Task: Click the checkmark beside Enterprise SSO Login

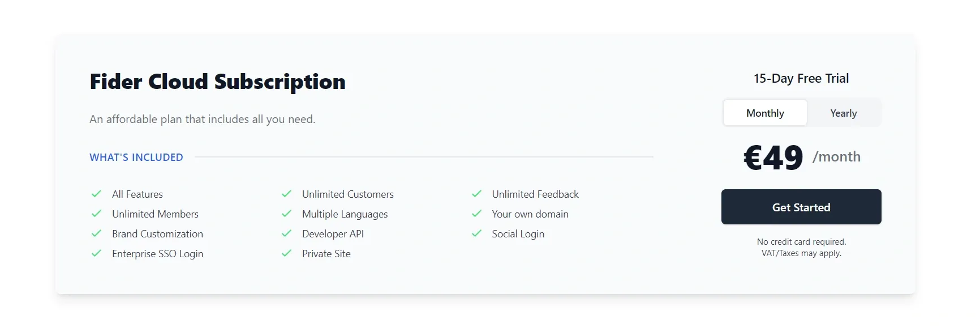Action: (96, 254)
